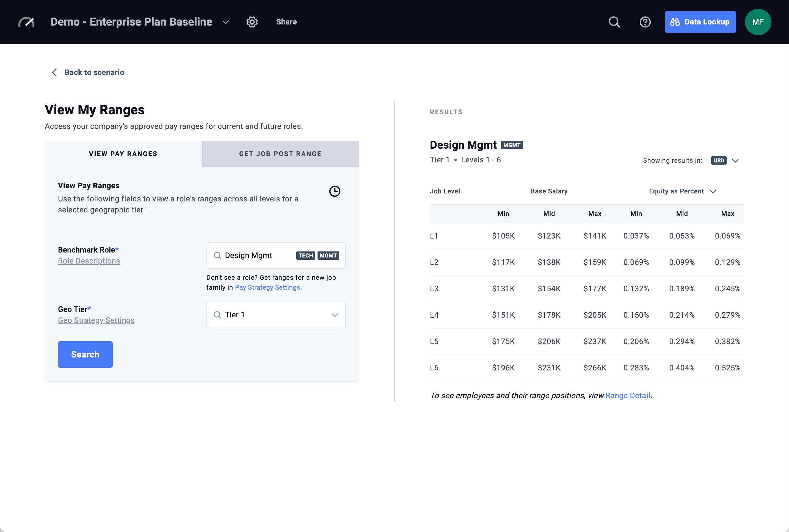Image resolution: width=789 pixels, height=532 pixels.
Task: Switch to Get Job Post Range tab
Action: coord(280,154)
